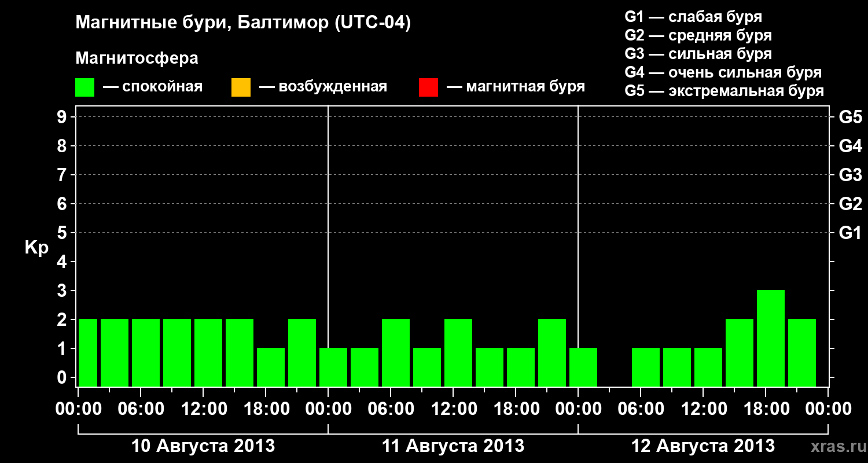Image resolution: width=868 pixels, height=463 pixels.
Task: Click the Kp axis value 3
Action: point(63,291)
